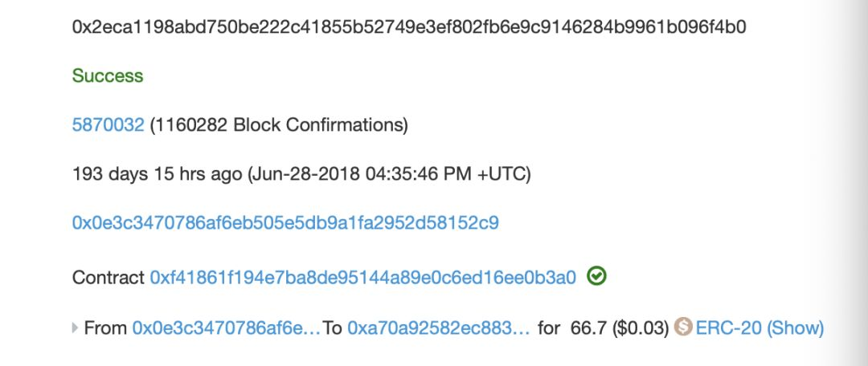
Task: Click the Jun-28-2018 timestamp text
Action: [389, 175]
